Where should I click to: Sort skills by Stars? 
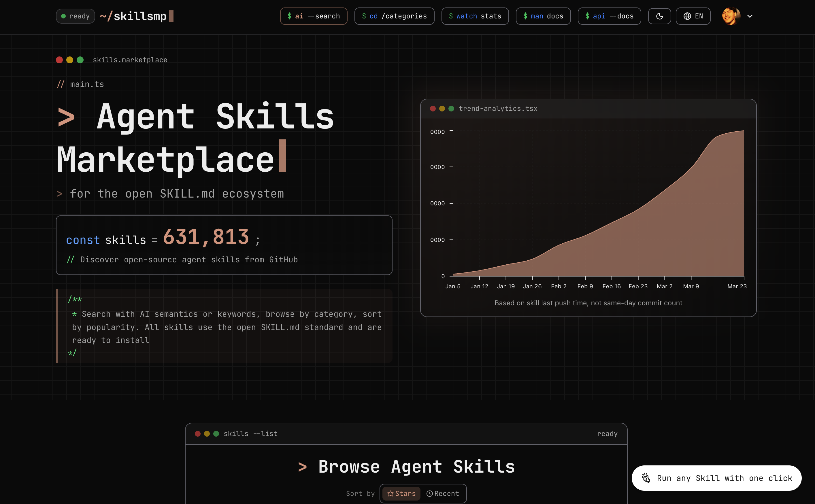(x=401, y=493)
